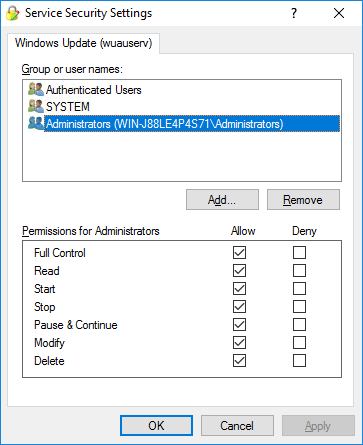The height and width of the screenshot is (445, 363).
Task: Click the Administrators group icon
Action: [36, 123]
